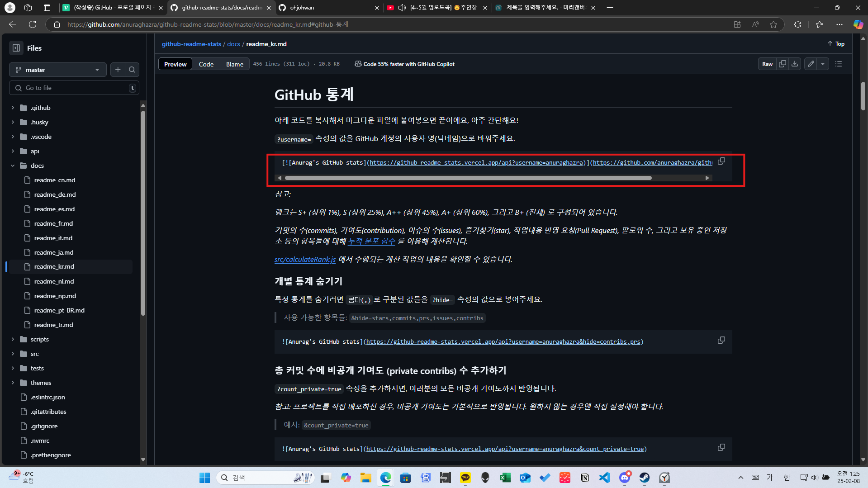The image size is (868, 488).
Task: Open browser settings and more menu
Action: pyautogui.click(x=840, y=24)
